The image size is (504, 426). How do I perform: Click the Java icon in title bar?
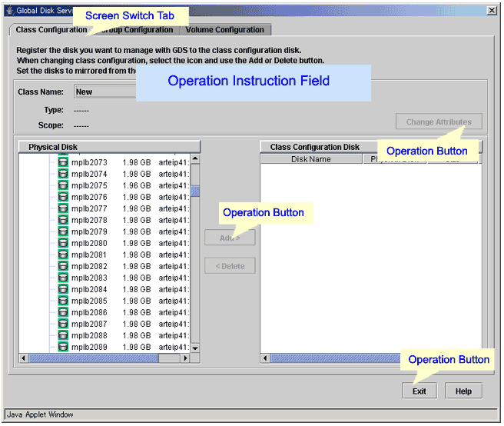coord(10,11)
